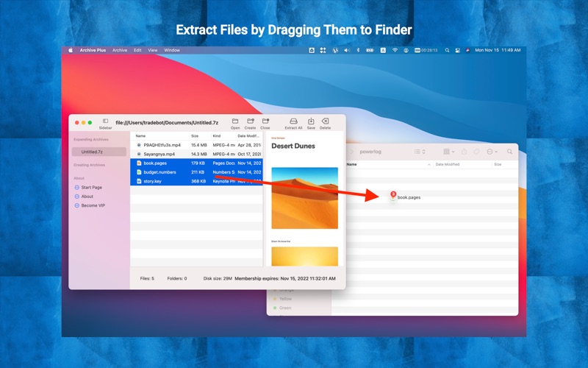Sort by Date Modified in Finder window
Image resolution: width=588 pixels, height=368 pixels.
[448, 164]
